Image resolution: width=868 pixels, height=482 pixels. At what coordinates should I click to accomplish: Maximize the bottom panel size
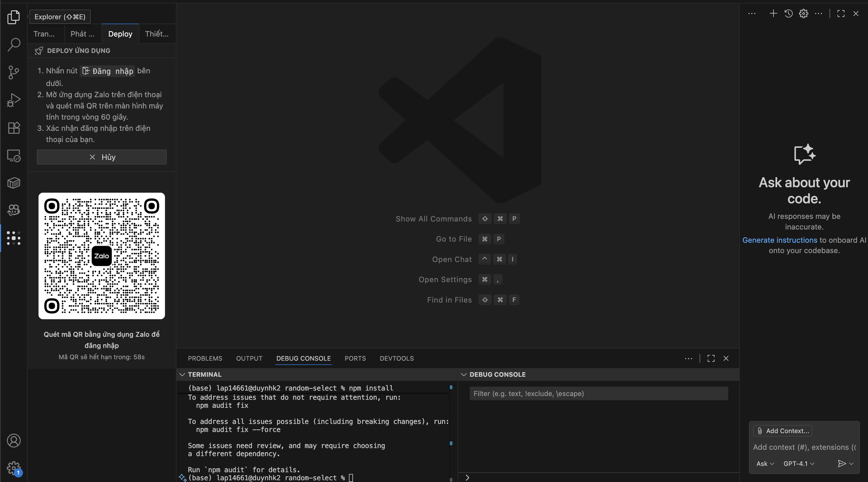711,358
